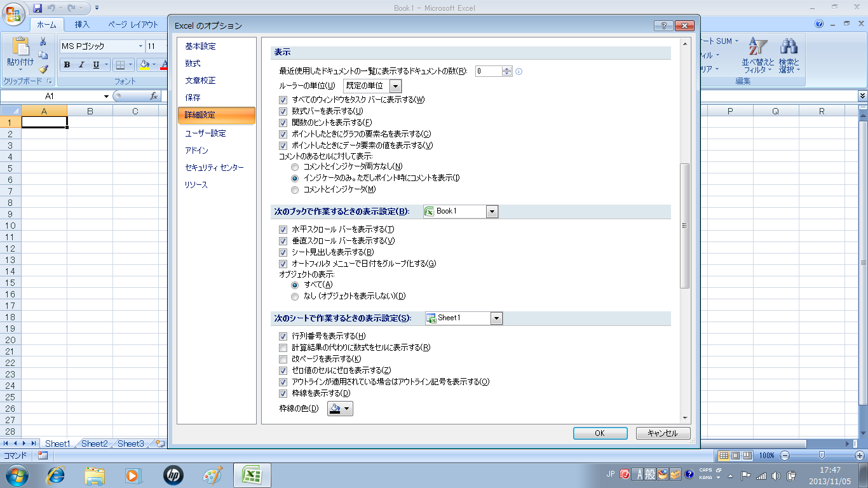Uncheck 数式バーを表示する checkbox
868x488 pixels.
click(x=283, y=111)
